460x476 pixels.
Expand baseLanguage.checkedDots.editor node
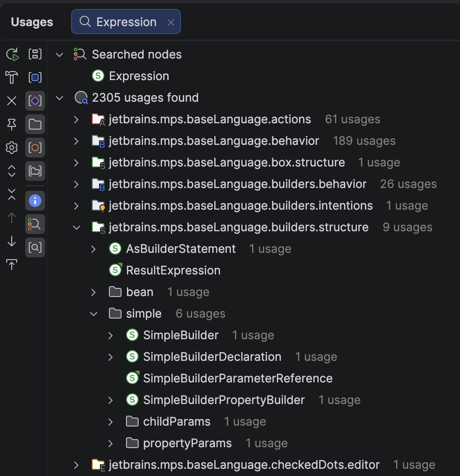click(77, 465)
